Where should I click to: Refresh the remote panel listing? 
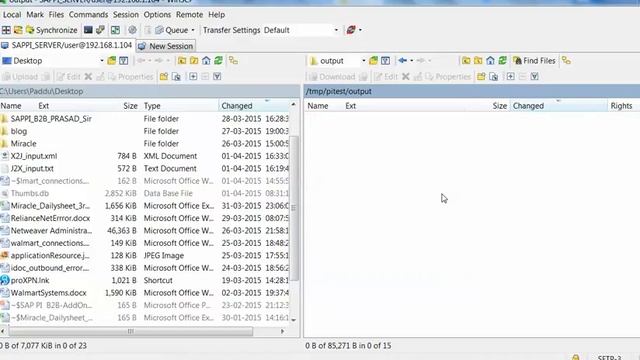[502, 61]
